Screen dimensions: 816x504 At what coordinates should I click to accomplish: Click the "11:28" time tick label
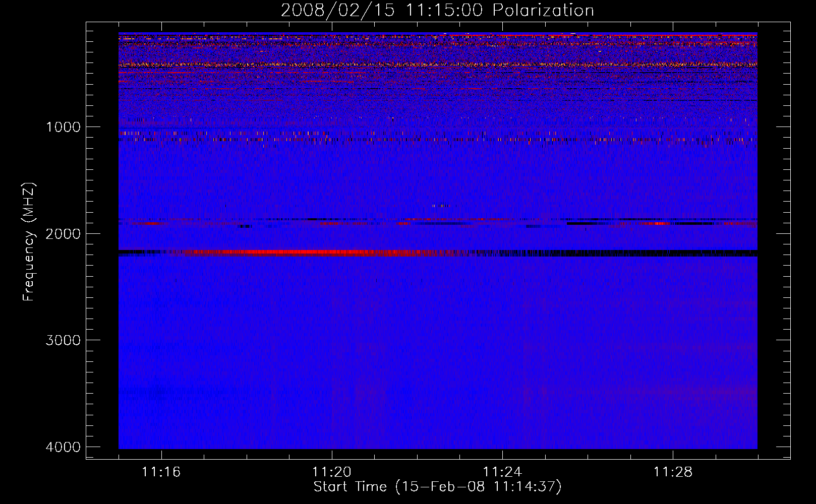click(x=673, y=472)
